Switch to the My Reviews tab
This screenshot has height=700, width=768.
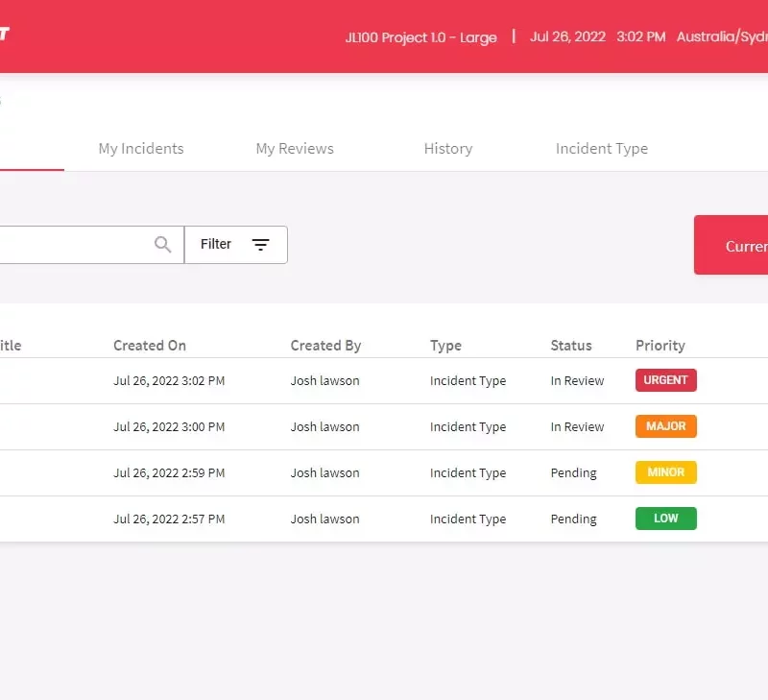(x=295, y=149)
